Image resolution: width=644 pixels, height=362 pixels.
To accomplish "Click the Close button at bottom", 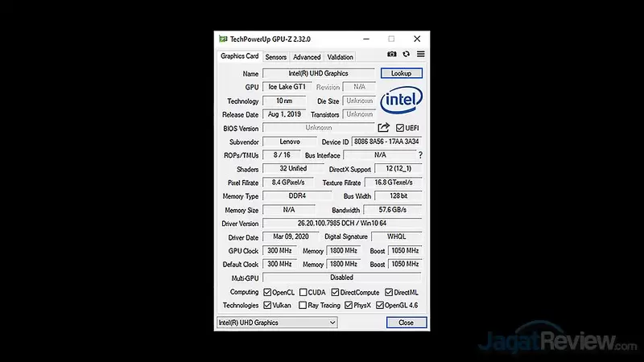I will coord(406,323).
